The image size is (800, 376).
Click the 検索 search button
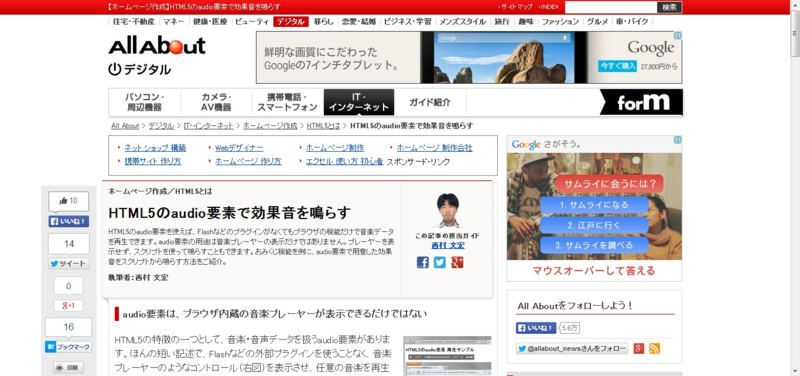[669, 7]
